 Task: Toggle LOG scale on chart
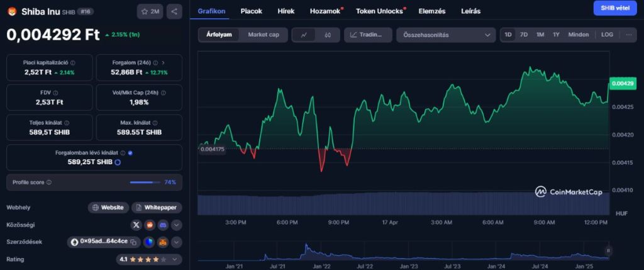point(607,35)
